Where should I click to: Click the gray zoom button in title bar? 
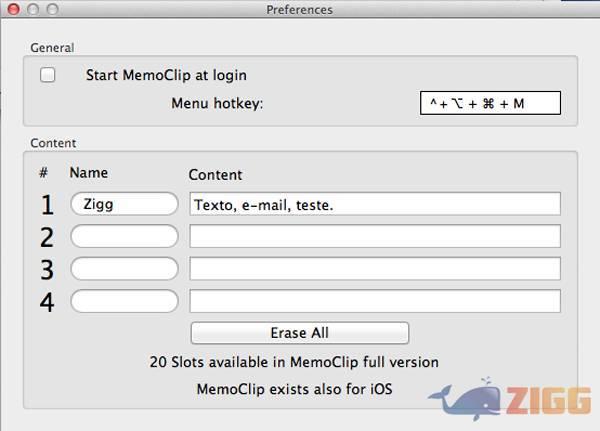[x=52, y=9]
